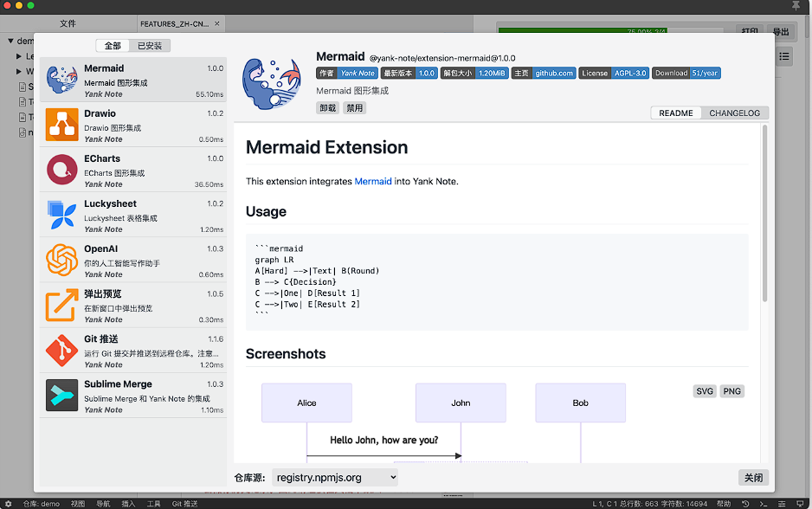Click the Luckysheet blue clover icon
The image size is (812, 509).
point(62,215)
